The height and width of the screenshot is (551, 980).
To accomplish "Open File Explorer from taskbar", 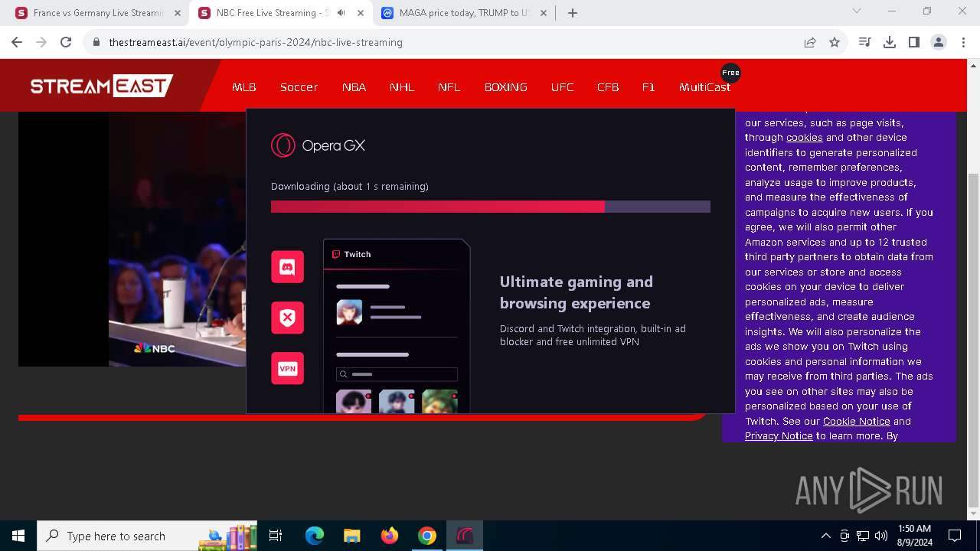I will (351, 536).
